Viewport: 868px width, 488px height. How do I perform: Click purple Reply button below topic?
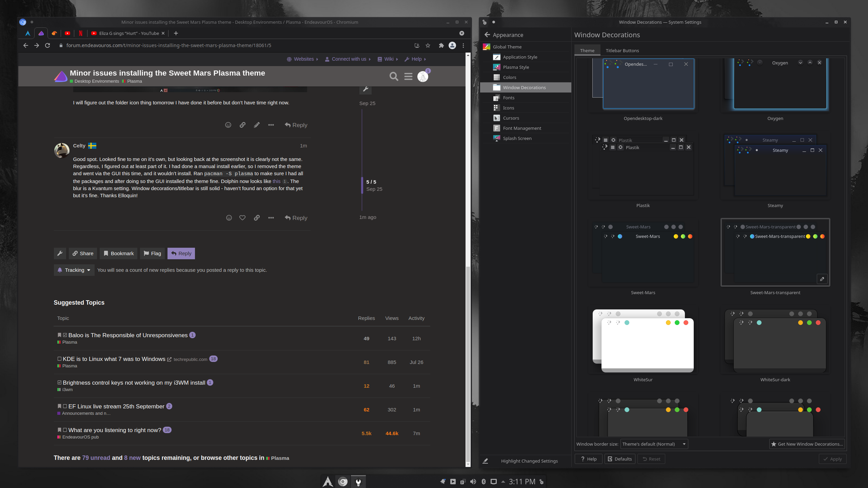(x=181, y=253)
